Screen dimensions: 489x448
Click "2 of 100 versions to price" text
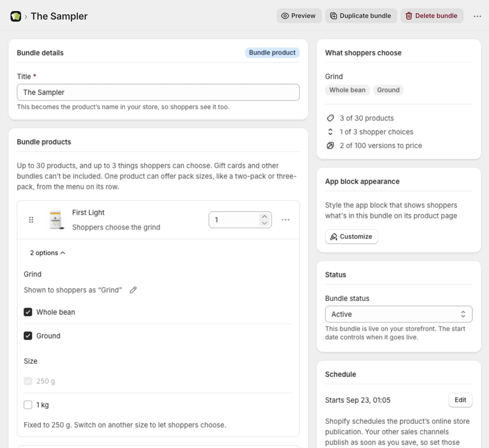click(x=381, y=145)
